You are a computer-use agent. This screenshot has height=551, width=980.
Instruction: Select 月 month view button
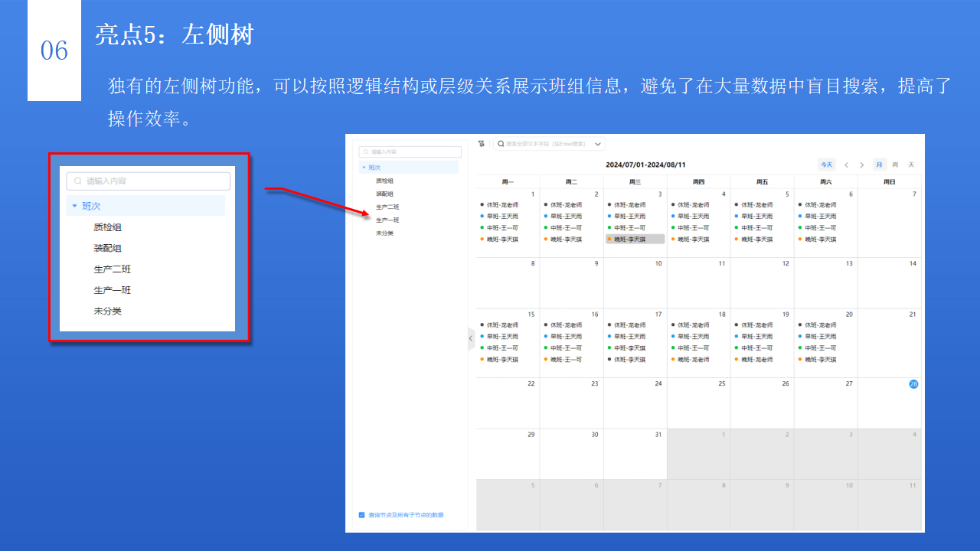tap(879, 165)
